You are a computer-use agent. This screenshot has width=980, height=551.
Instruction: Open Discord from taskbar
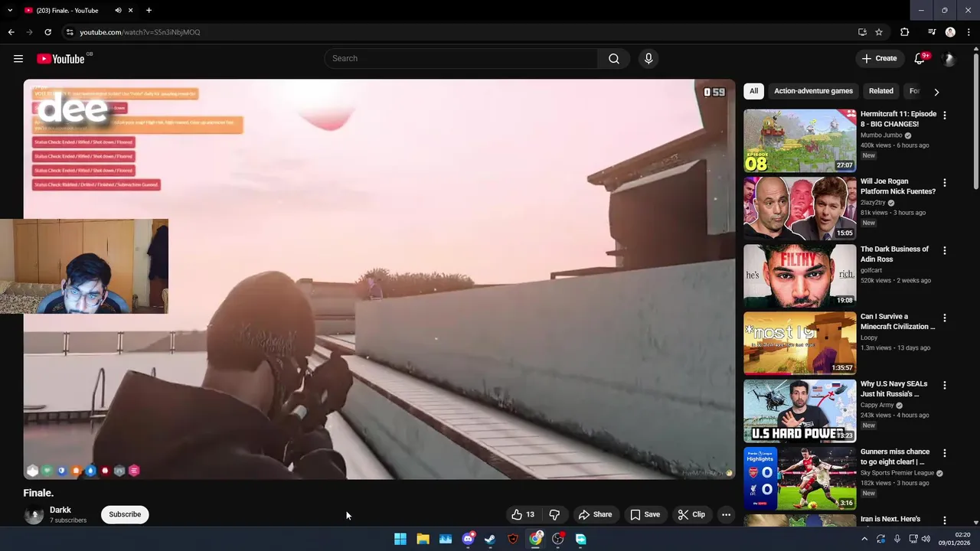(468, 540)
